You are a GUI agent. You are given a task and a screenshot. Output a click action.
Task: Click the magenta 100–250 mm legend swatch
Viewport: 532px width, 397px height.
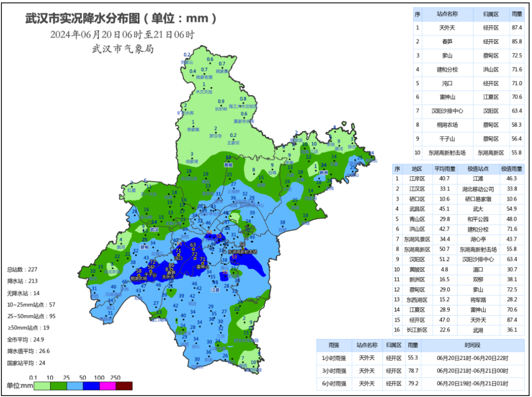[x=107, y=386]
